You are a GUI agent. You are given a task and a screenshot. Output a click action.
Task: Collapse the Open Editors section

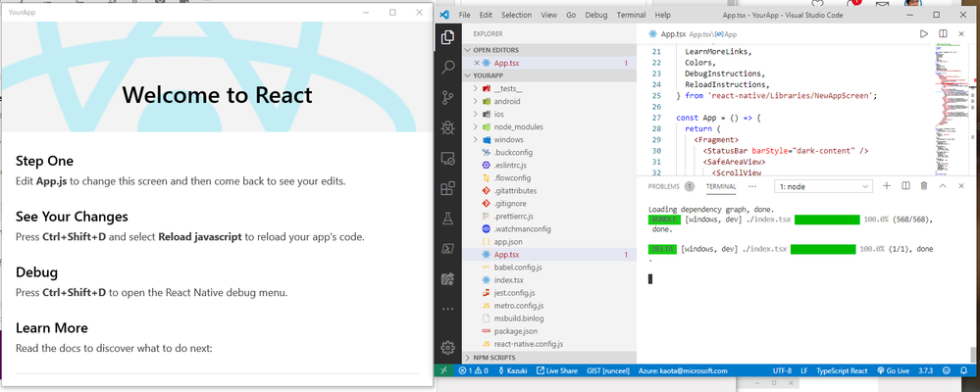(x=548, y=50)
